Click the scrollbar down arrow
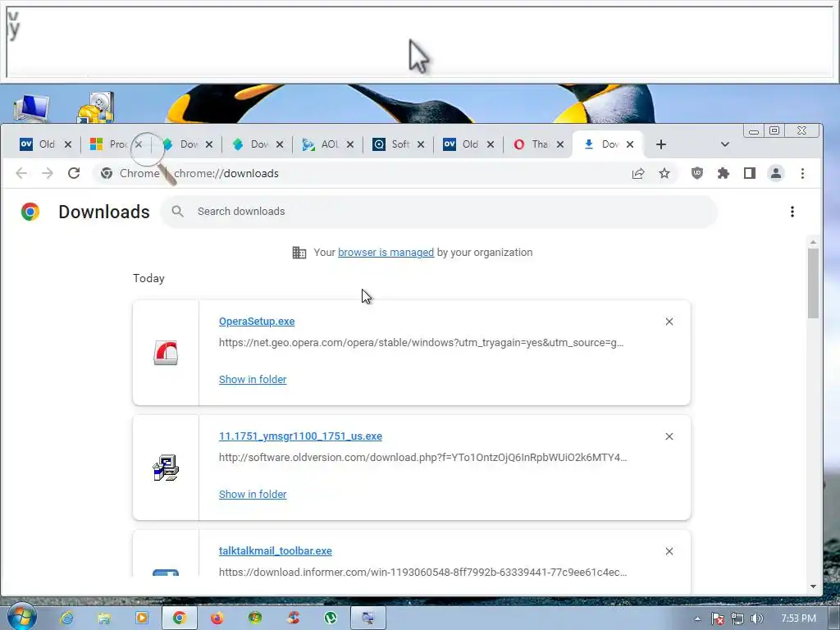 click(813, 587)
